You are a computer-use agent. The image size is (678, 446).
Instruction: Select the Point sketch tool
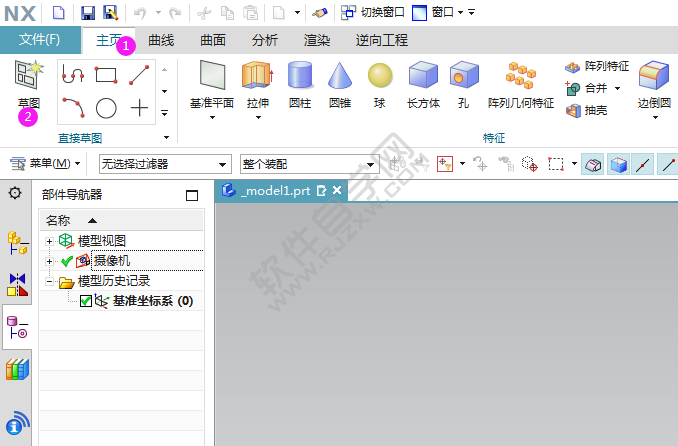[139, 108]
